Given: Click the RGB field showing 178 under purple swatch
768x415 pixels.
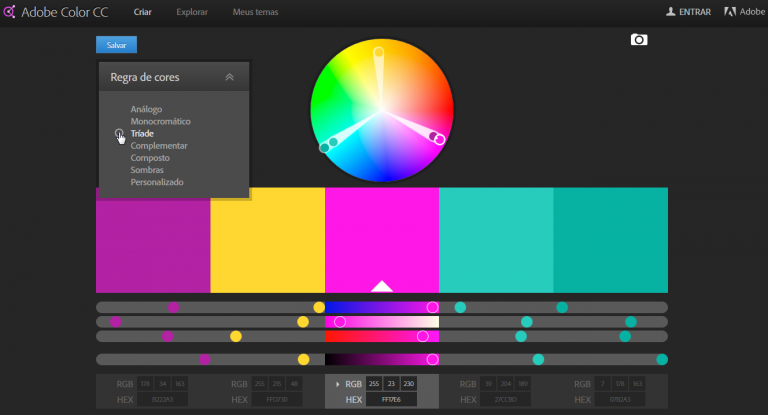Looking at the screenshot, I should 145,384.
